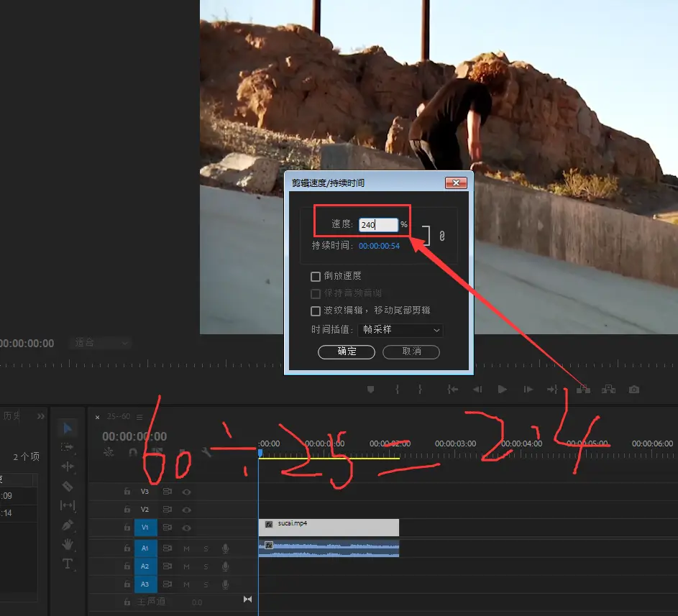This screenshot has width=678, height=616.
Task: Mute track A1
Action: pos(186,548)
